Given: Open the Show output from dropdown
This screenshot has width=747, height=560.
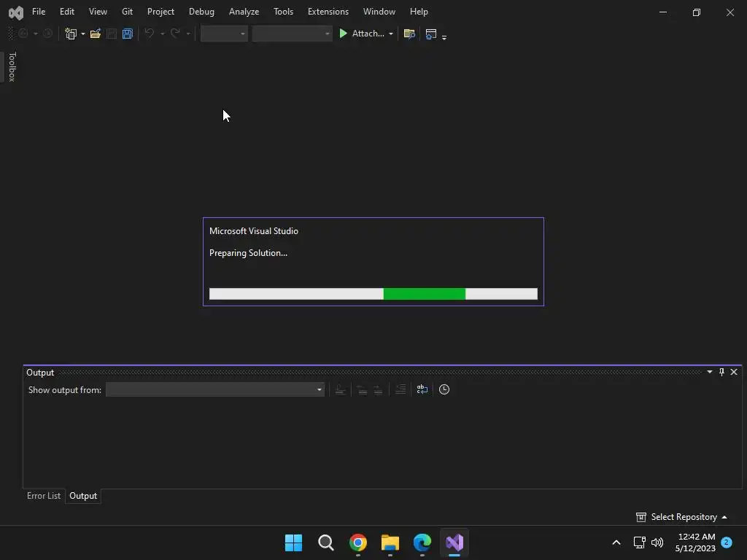Looking at the screenshot, I should coord(215,389).
